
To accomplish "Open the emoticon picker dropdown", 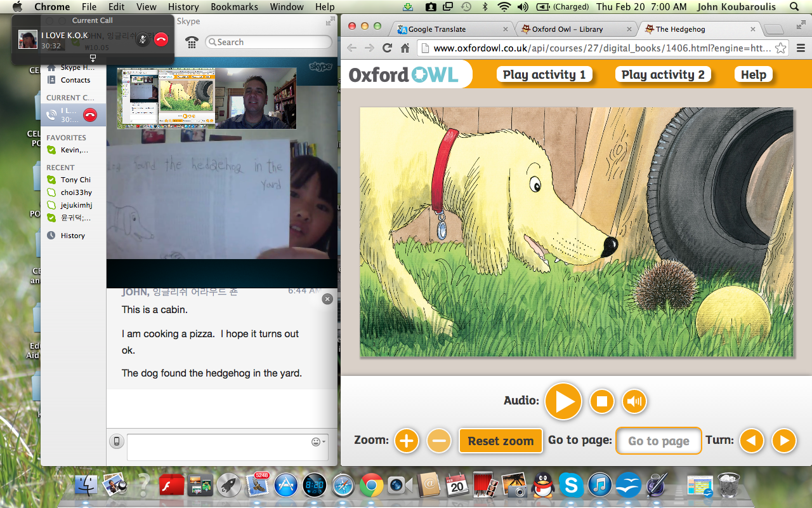I will tap(318, 442).
